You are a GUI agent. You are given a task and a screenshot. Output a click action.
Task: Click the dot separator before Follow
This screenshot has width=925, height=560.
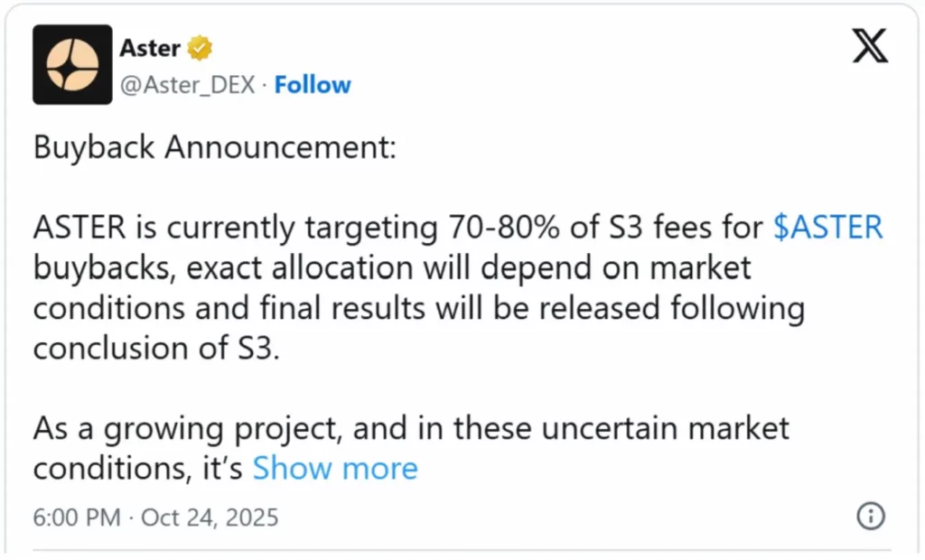(265, 86)
